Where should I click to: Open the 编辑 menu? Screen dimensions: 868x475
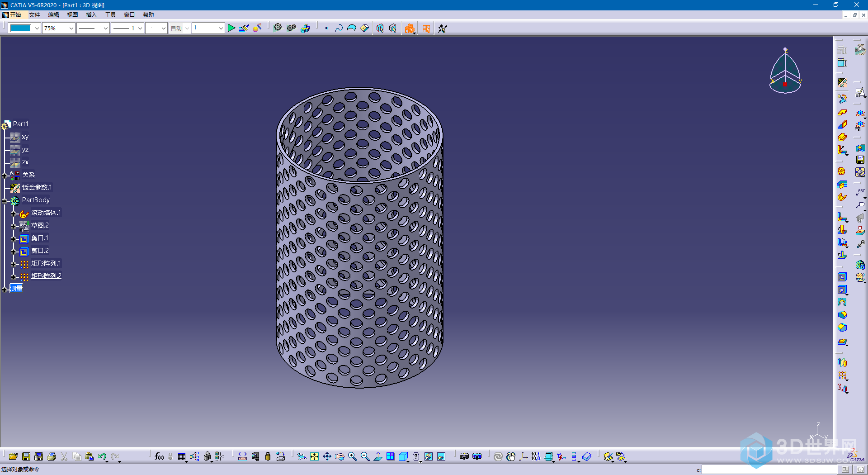(x=53, y=14)
